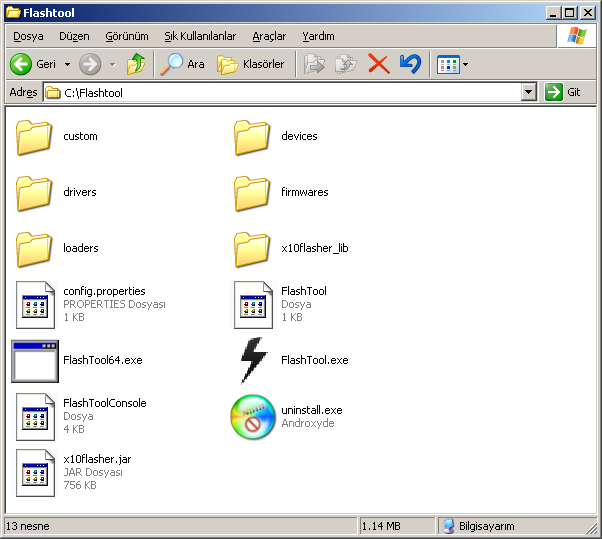
Task: Toggle the Klasörler folders pane
Action: click(250, 64)
